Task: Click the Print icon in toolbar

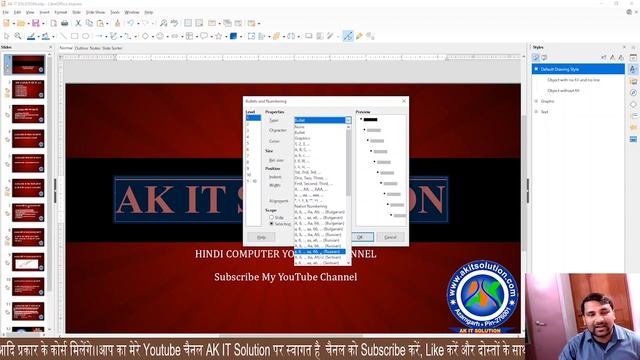Action: click(x=64, y=23)
